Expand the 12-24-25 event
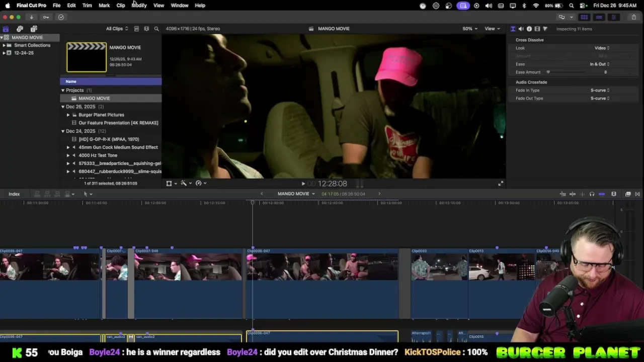 tap(4, 53)
